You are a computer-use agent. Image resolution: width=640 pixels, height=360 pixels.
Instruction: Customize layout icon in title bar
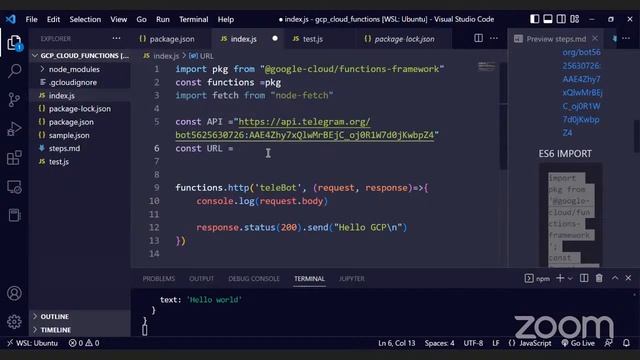coord(575,19)
